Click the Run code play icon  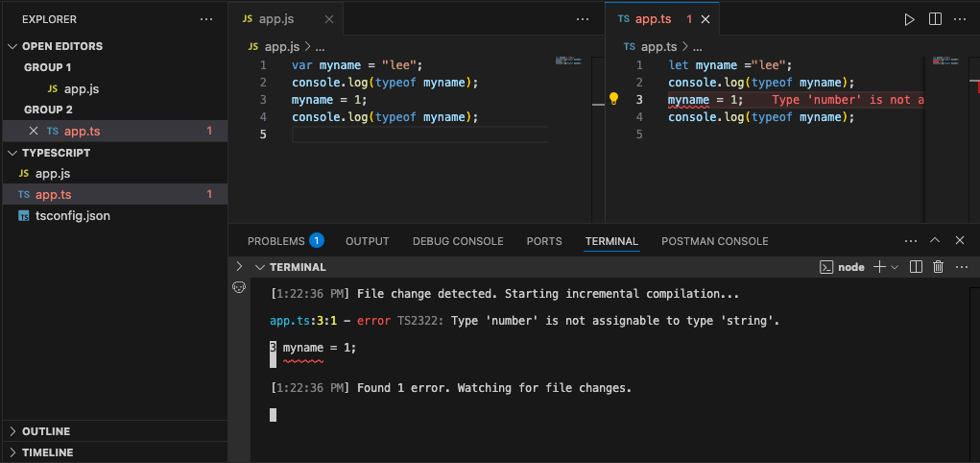910,19
